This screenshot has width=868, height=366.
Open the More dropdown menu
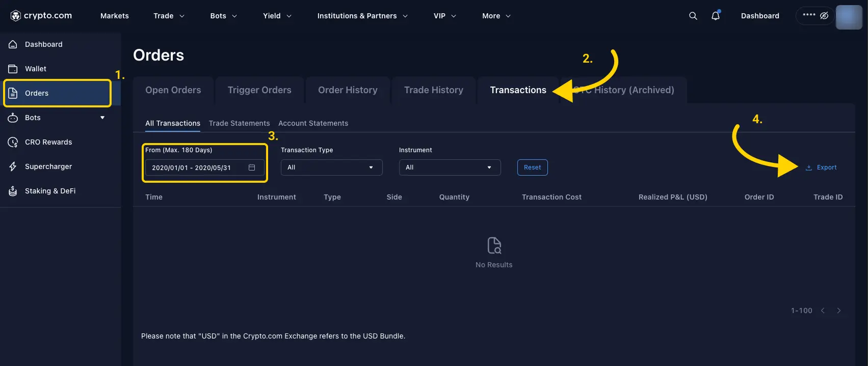[496, 16]
